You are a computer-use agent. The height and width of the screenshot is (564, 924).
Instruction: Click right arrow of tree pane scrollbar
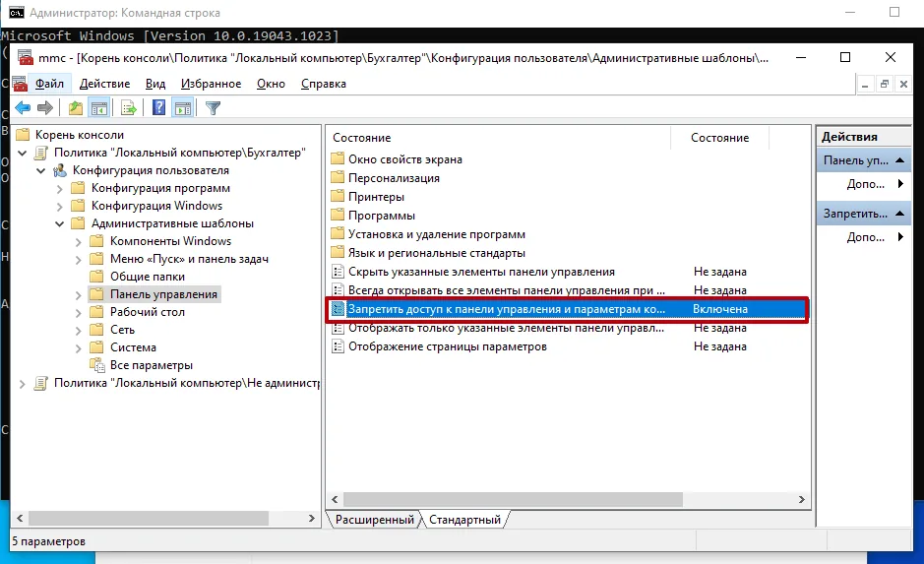[x=312, y=518]
